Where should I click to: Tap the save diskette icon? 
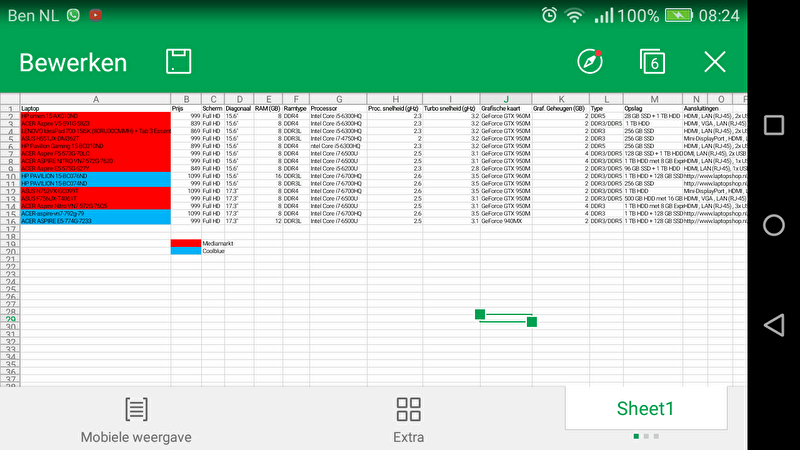[x=179, y=62]
